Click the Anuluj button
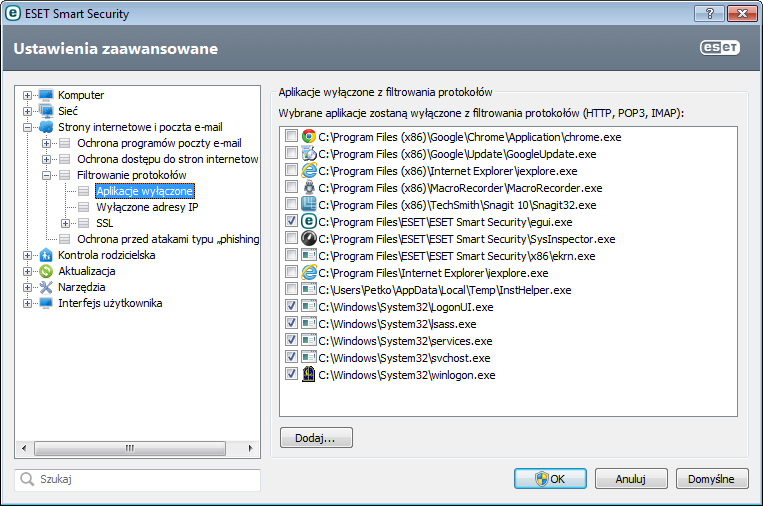Image resolution: width=763 pixels, height=506 pixels. (x=631, y=479)
